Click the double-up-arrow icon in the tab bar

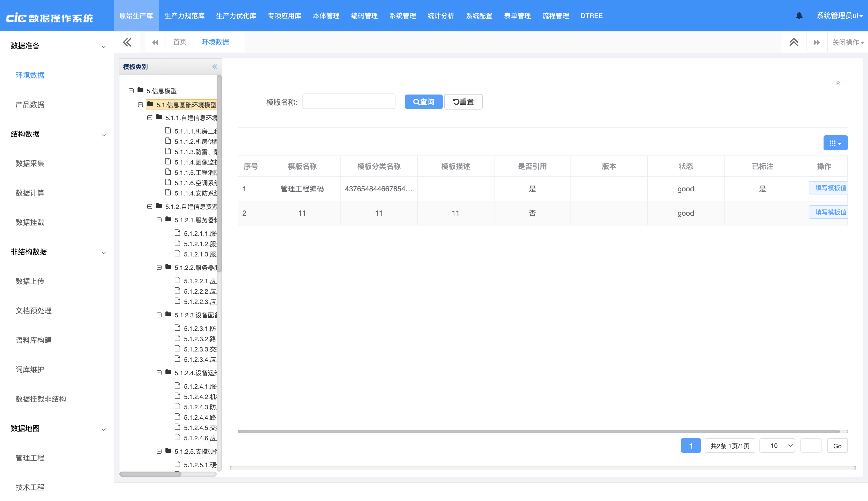pyautogui.click(x=794, y=42)
